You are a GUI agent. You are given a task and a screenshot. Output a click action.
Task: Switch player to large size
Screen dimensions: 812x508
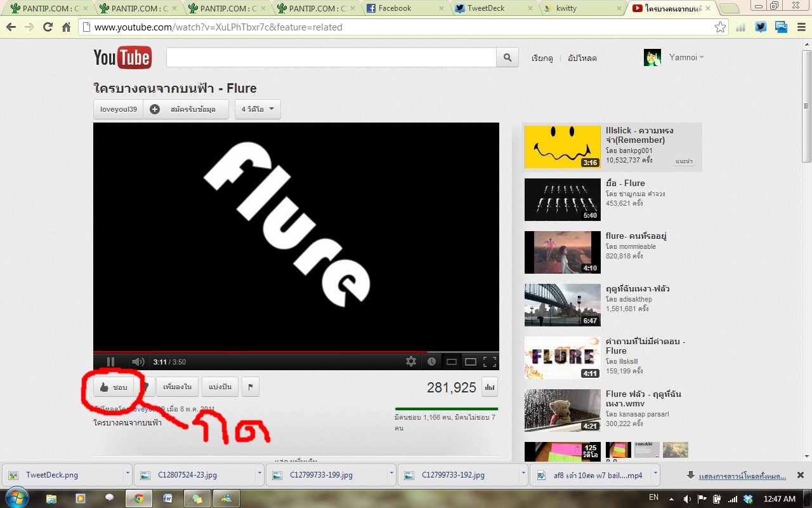(471, 362)
